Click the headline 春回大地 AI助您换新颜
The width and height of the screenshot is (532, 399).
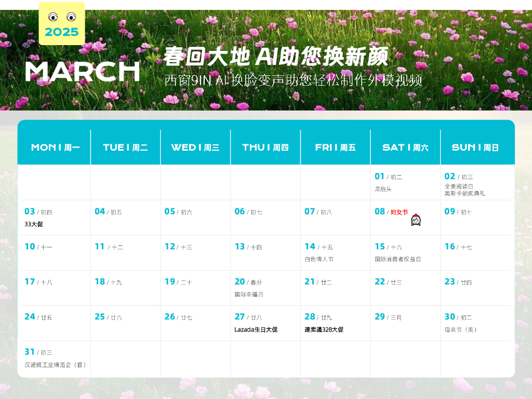(275, 56)
